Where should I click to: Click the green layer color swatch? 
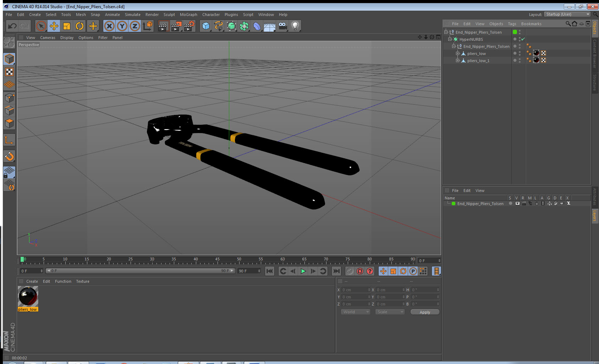pos(454,203)
